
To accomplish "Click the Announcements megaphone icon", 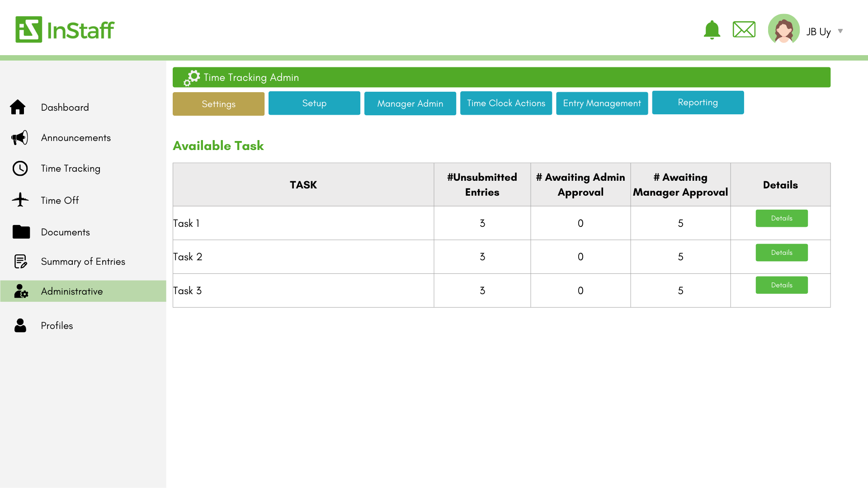I will 20,138.
